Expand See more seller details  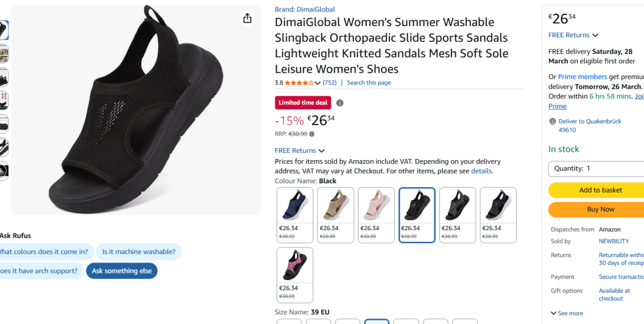[567, 313]
